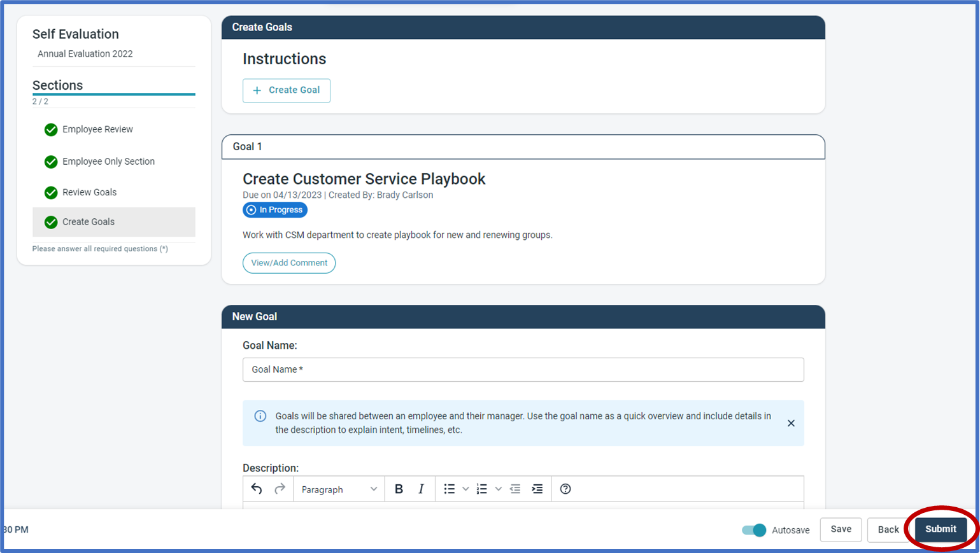Click the Create Goal button

point(287,90)
